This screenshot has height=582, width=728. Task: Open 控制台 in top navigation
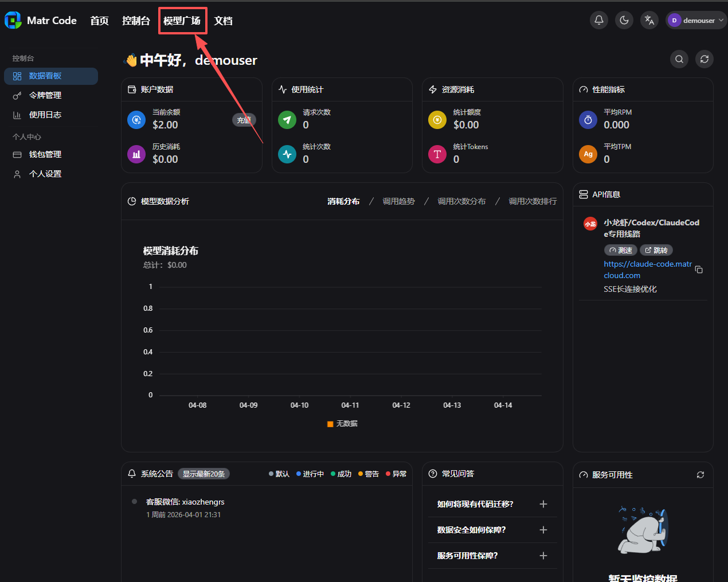[136, 21]
